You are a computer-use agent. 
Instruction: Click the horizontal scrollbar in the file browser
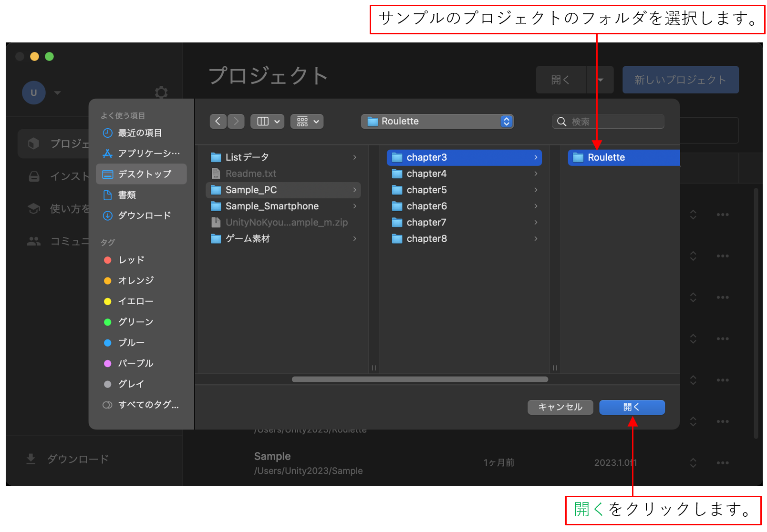(420, 379)
